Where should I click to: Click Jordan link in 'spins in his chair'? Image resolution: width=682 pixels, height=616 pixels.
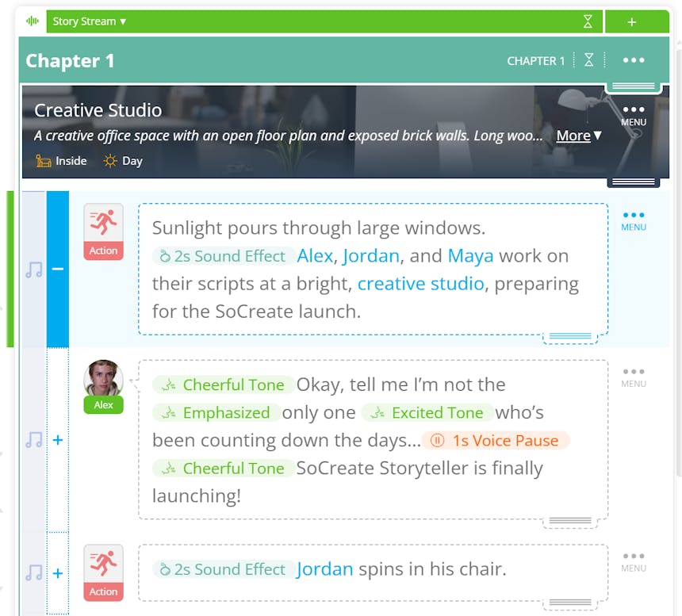pos(324,569)
